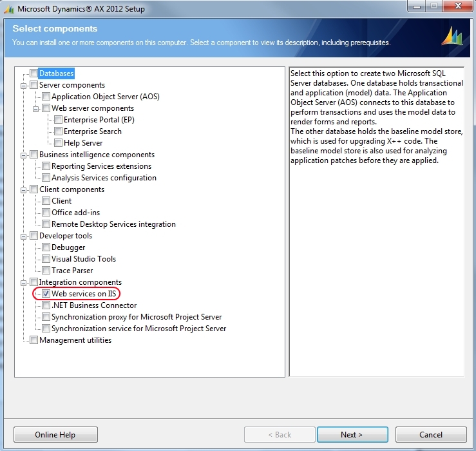Enable Application Object Server (AOS) checkbox
The height and width of the screenshot is (451, 476).
[46, 96]
